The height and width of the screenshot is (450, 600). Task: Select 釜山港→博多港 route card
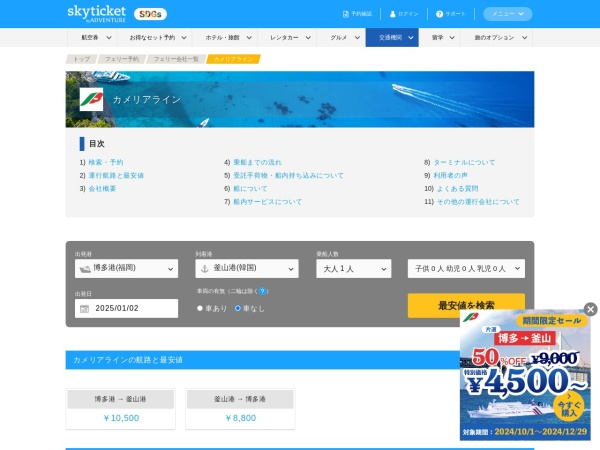click(240, 409)
